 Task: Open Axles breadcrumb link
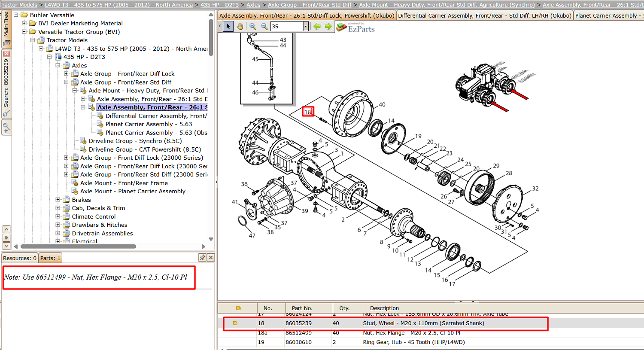(x=253, y=5)
